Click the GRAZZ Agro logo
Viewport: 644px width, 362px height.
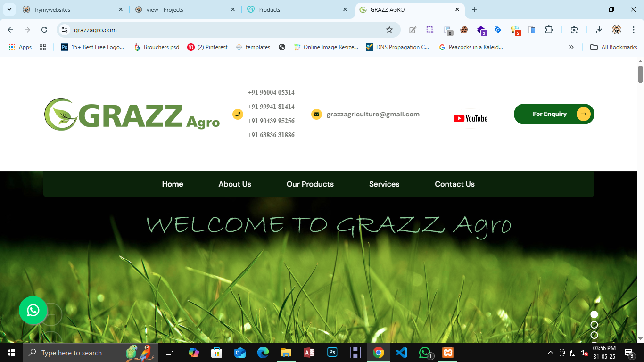tap(132, 114)
